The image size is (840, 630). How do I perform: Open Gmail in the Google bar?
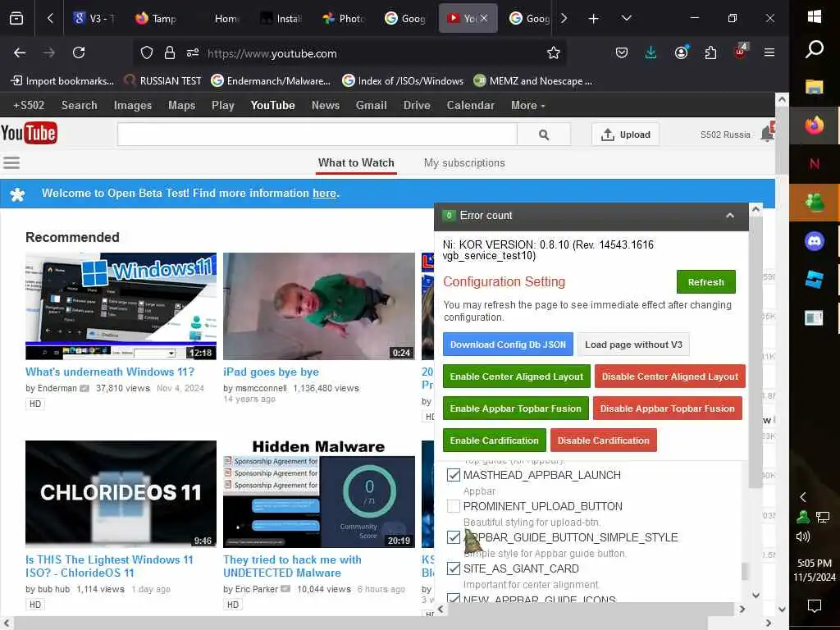click(372, 106)
